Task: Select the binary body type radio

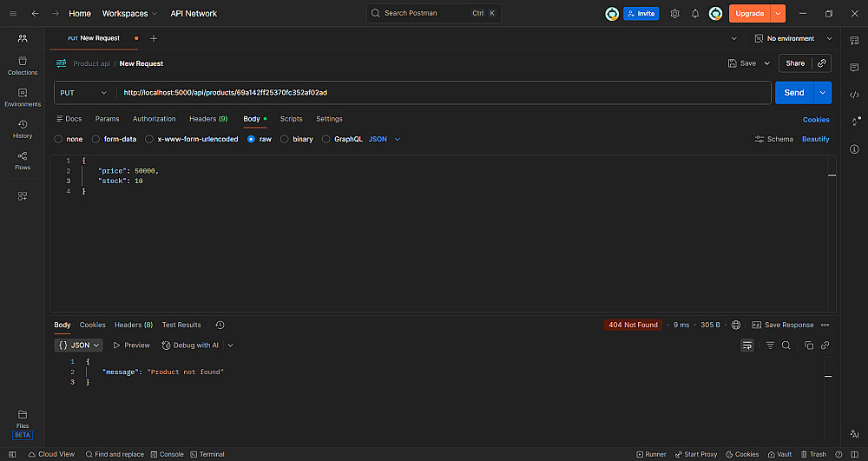Action: 285,139
